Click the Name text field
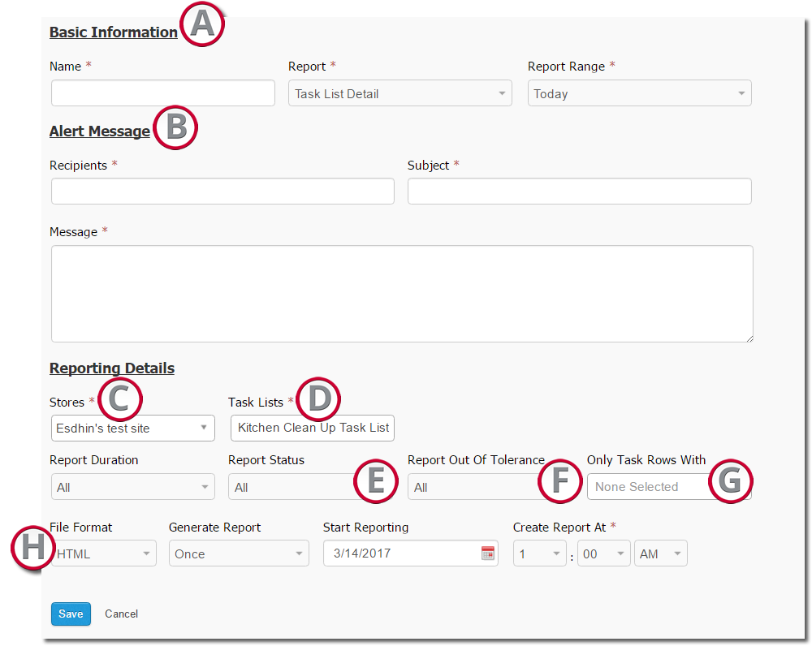 tap(163, 93)
